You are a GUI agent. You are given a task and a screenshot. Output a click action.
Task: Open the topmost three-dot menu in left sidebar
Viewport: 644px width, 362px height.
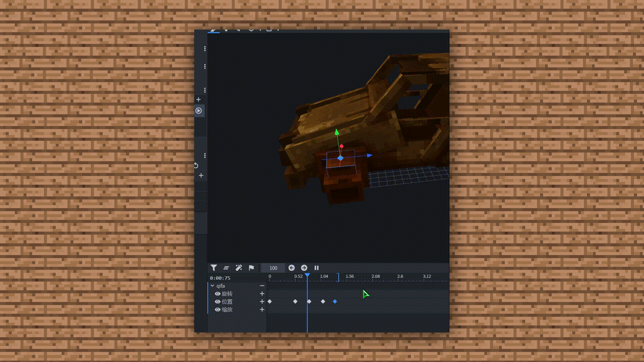[x=205, y=49]
